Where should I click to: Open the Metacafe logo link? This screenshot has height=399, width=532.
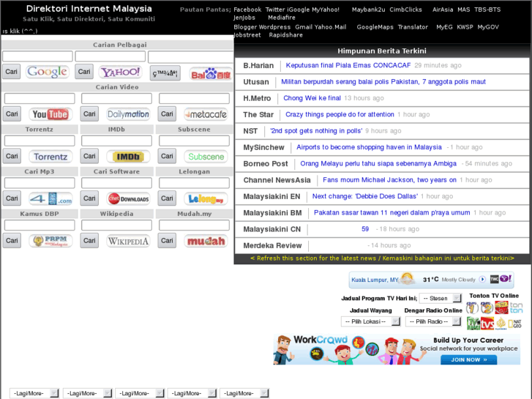click(x=206, y=114)
